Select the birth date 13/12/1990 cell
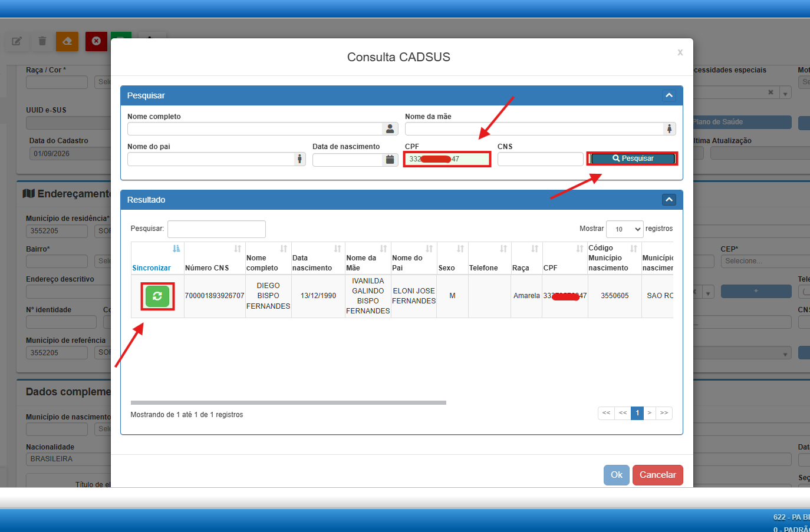The image size is (810, 532). coord(318,296)
